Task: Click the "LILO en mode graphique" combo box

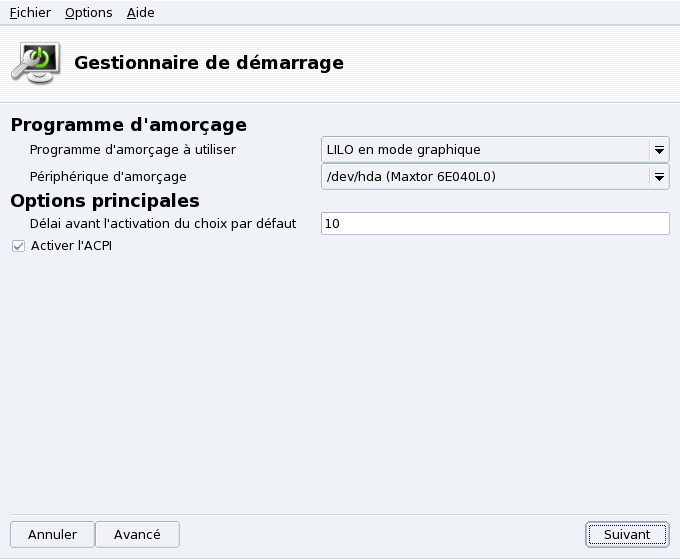Action: click(485, 150)
